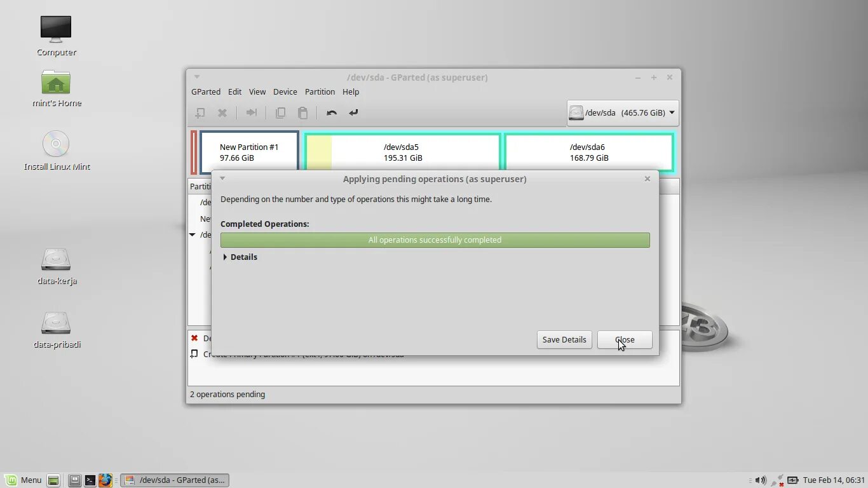Collapse the extended partition tree arrow
Viewport: 868px width, 488px height.
[193, 234]
